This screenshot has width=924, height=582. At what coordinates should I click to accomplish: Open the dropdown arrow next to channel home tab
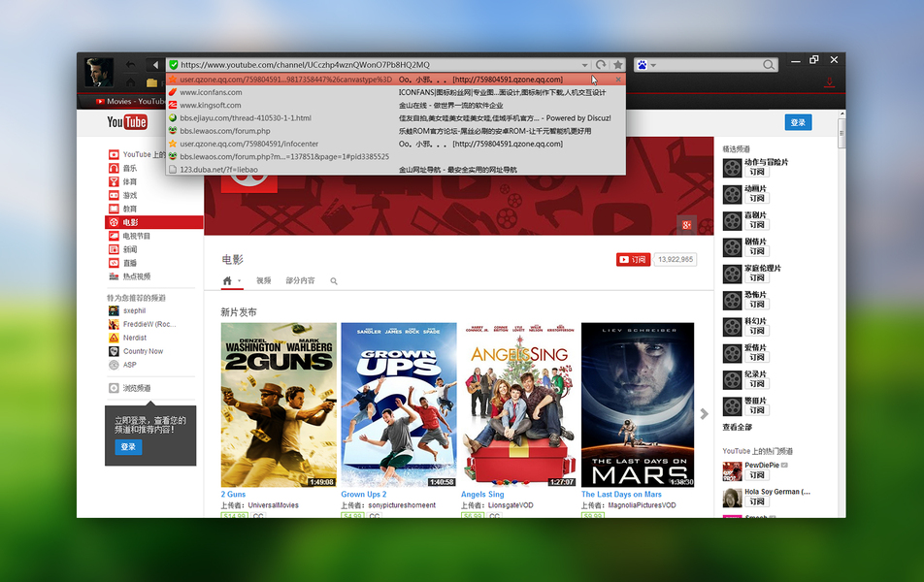pyautogui.click(x=239, y=281)
